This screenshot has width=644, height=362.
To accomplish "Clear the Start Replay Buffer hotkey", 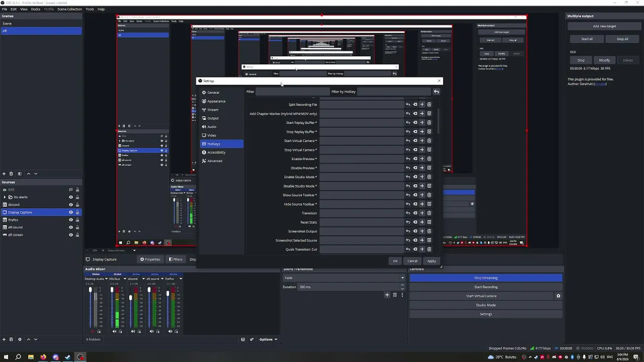I will pos(415,123).
